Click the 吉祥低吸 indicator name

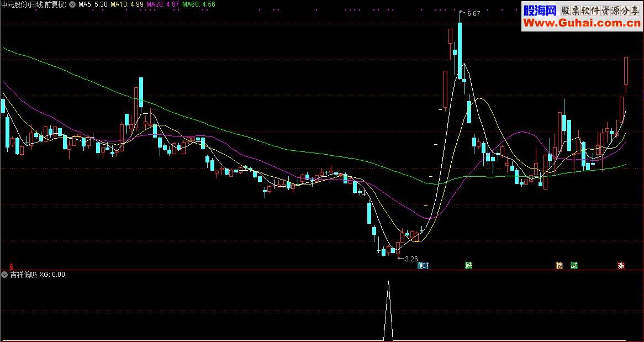coord(23,275)
